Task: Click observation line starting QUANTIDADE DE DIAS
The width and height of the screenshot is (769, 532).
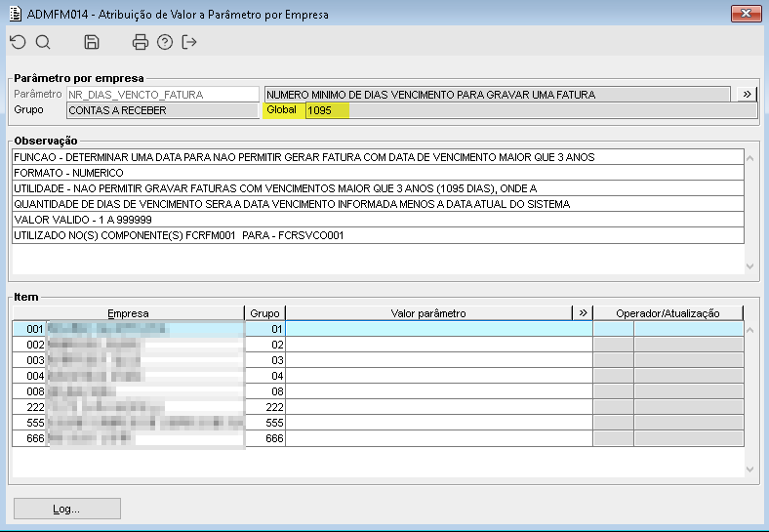Action: tap(378, 204)
